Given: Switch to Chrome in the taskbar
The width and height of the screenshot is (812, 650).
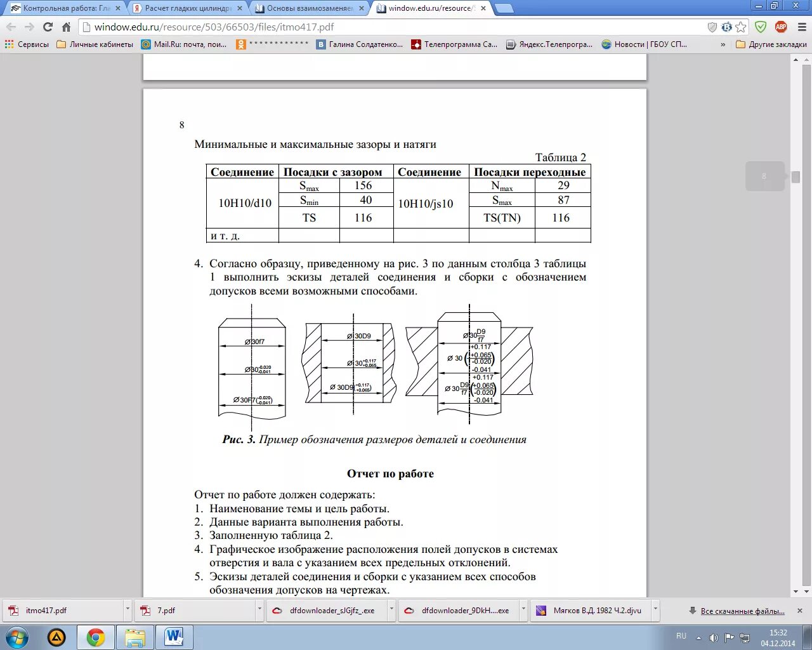Looking at the screenshot, I should click(x=96, y=637).
